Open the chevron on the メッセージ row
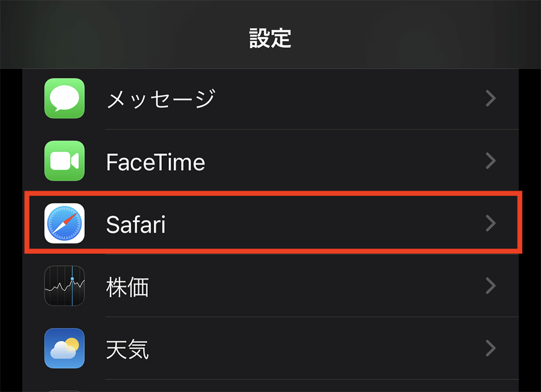 point(491,98)
